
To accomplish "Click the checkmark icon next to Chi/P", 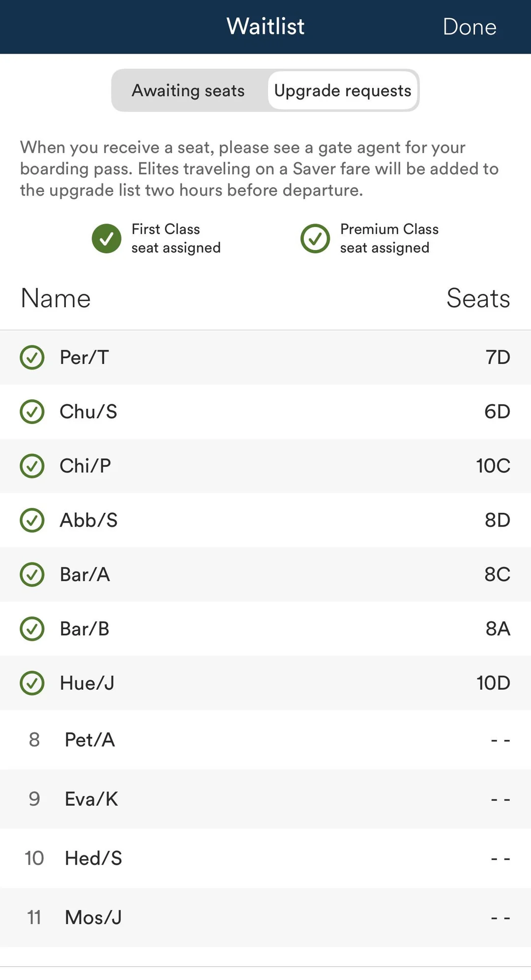I will [32, 466].
